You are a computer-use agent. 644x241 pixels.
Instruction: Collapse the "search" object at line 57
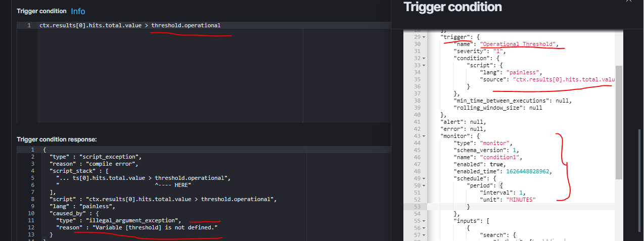pyautogui.click(x=424, y=235)
